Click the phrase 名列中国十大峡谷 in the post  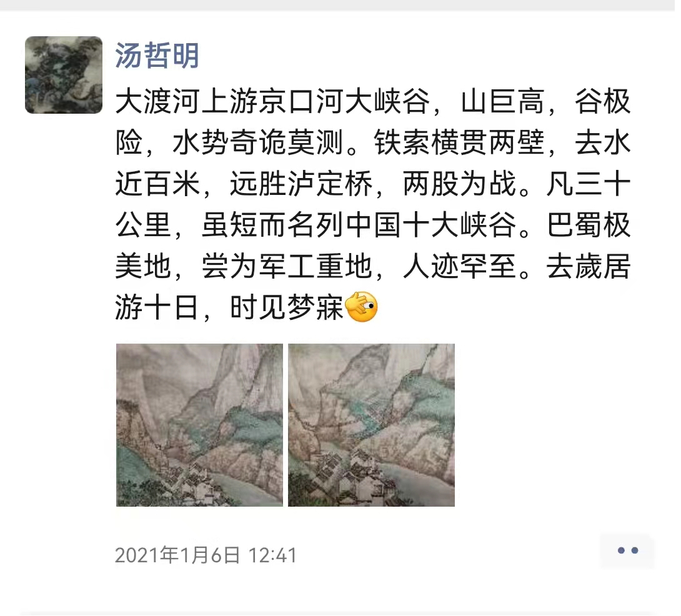pos(402,225)
